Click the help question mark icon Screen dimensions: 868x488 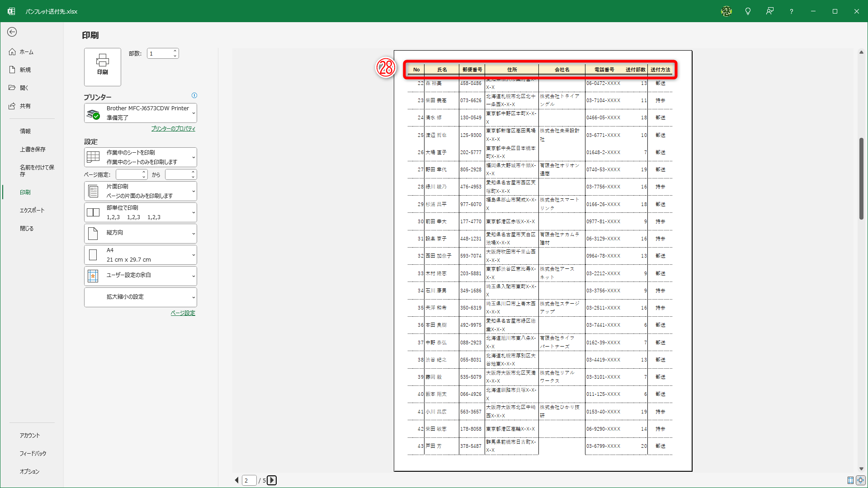tap(791, 11)
